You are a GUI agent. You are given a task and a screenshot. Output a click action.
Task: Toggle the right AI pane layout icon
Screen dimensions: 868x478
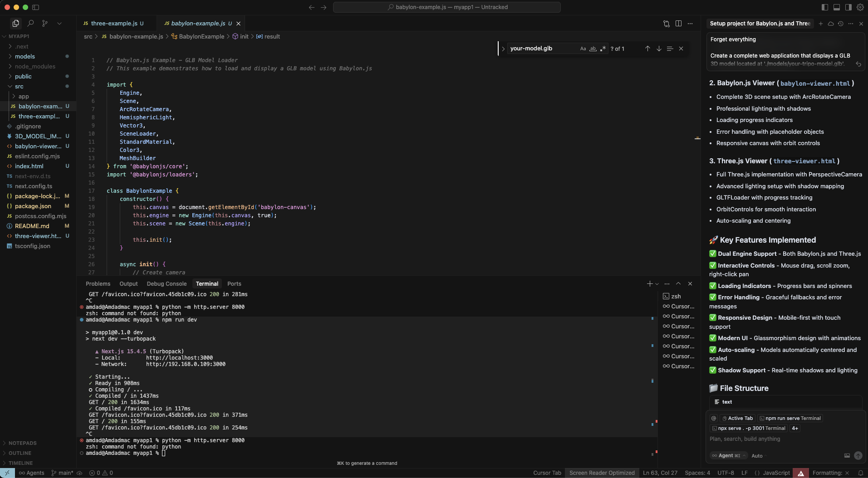(x=848, y=7)
